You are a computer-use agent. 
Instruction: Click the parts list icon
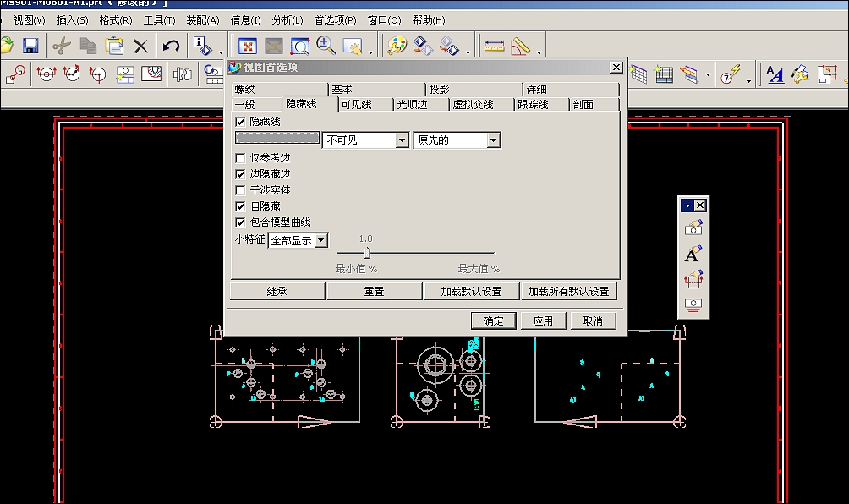663,74
